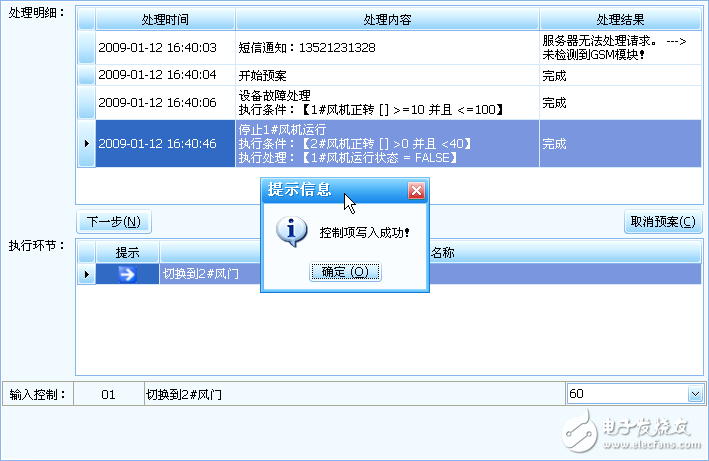Click the blue arrow icon in the 执行环节 row
The height and width of the screenshot is (461, 709).
(128, 274)
